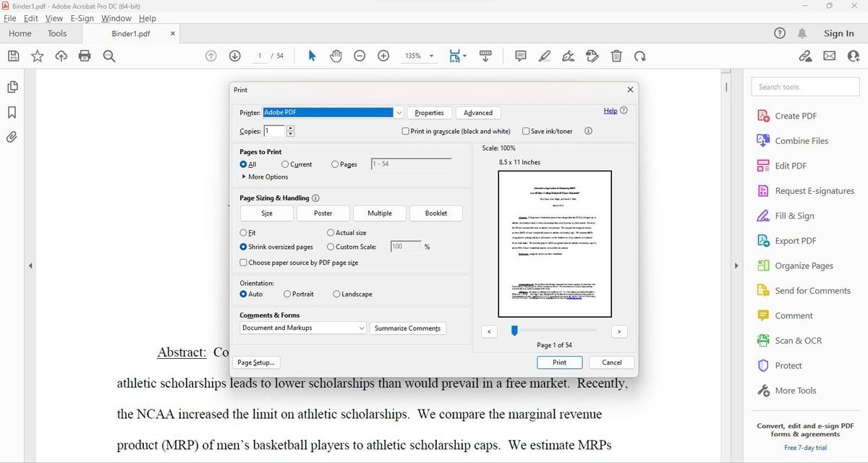Viewport: 868px width, 463px height.
Task: Check the Save ink/toner box
Action: (527, 131)
